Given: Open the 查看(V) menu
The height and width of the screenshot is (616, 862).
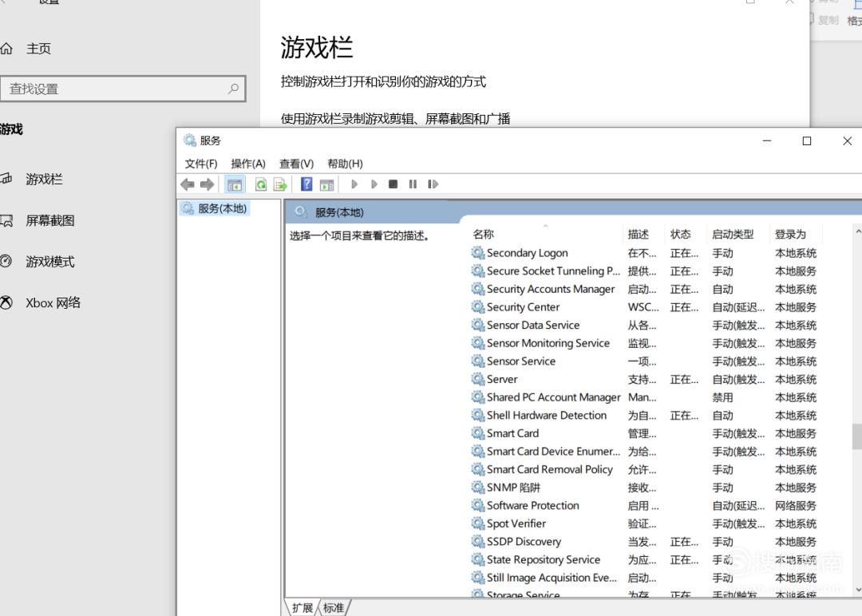Looking at the screenshot, I should pyautogui.click(x=296, y=164).
